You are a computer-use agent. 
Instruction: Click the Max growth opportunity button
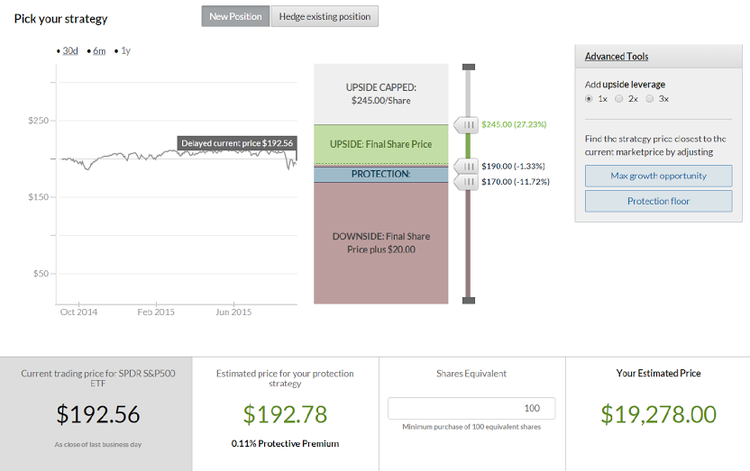(x=658, y=176)
